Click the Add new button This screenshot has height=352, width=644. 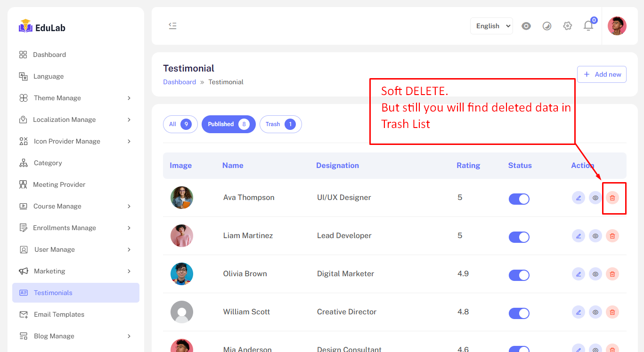[x=602, y=74]
